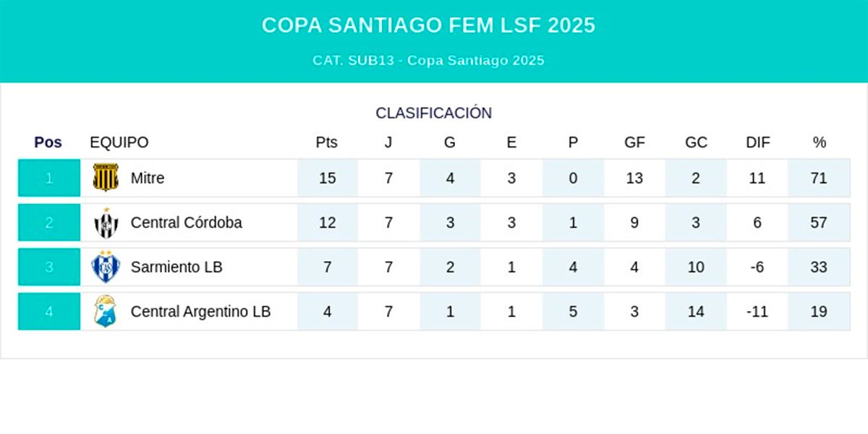The height and width of the screenshot is (434, 868).
Task: Click the Copa Santiago Fem LSF 2025 title
Action: [428, 25]
